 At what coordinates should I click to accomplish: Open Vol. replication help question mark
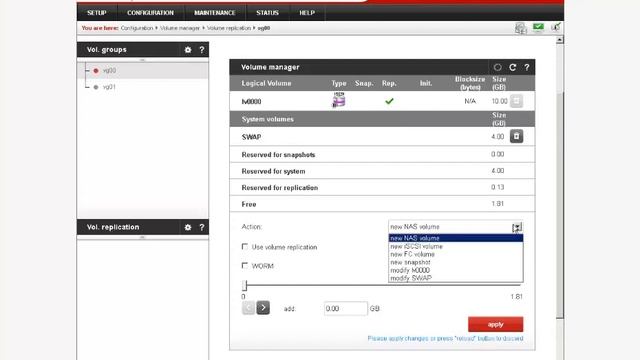[202, 227]
